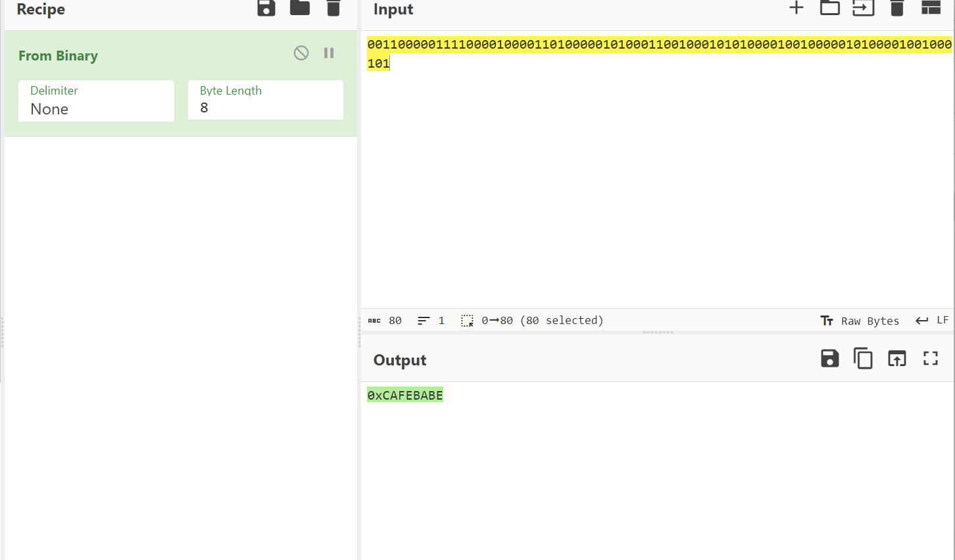Viewport: 955px width, 560px height.
Task: Edit the Byte Length field
Action: tap(266, 108)
